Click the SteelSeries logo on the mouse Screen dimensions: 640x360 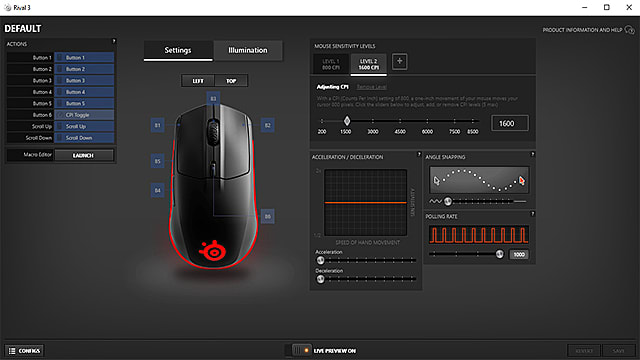[x=213, y=251]
